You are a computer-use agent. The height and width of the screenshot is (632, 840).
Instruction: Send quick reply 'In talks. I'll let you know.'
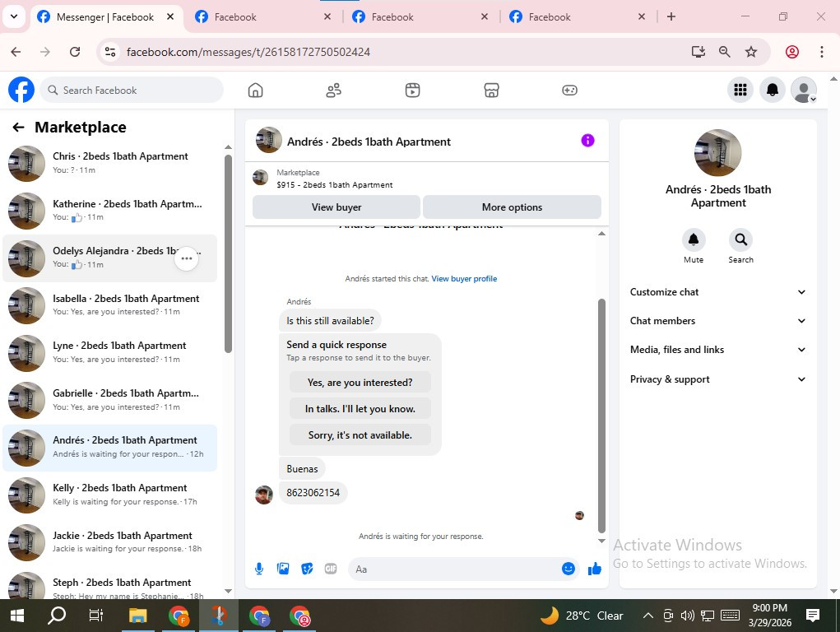(360, 408)
